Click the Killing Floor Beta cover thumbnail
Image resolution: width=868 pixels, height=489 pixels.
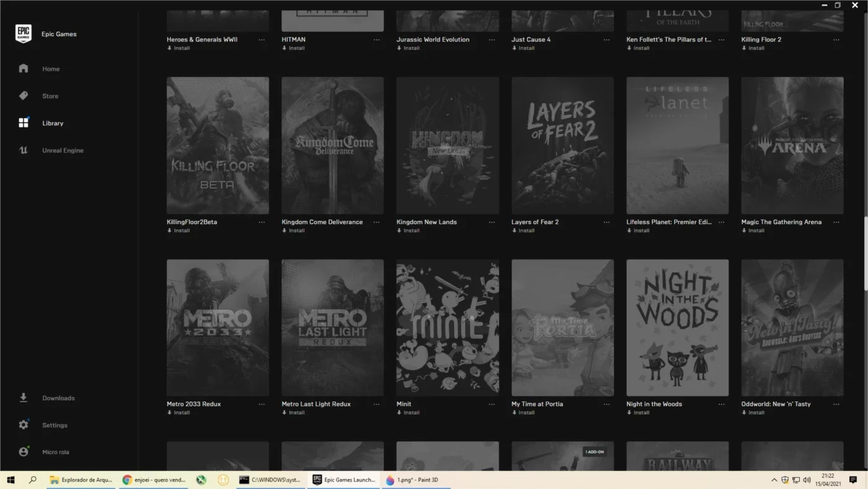point(218,145)
